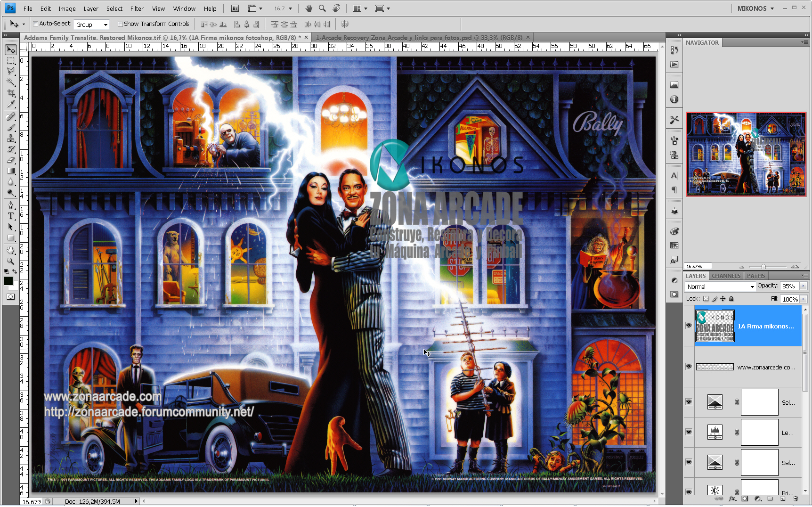Image resolution: width=812 pixels, height=507 pixels.
Task: Open the Image menu
Action: (67, 8)
